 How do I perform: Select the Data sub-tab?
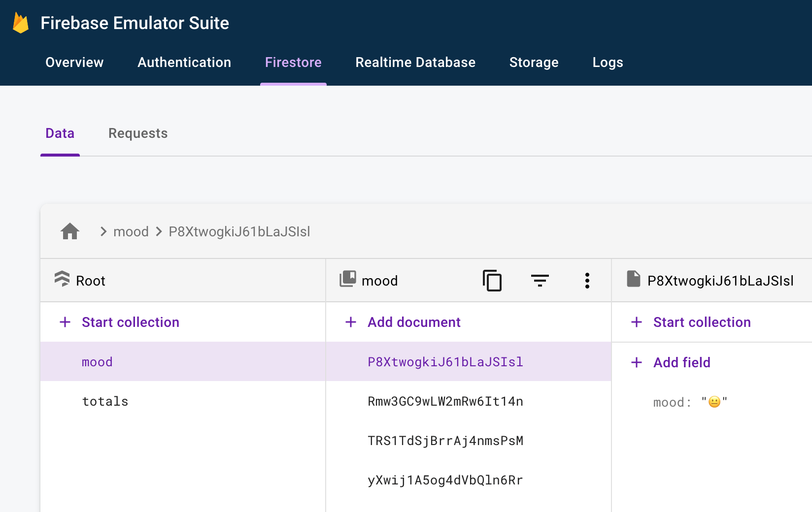coord(60,133)
